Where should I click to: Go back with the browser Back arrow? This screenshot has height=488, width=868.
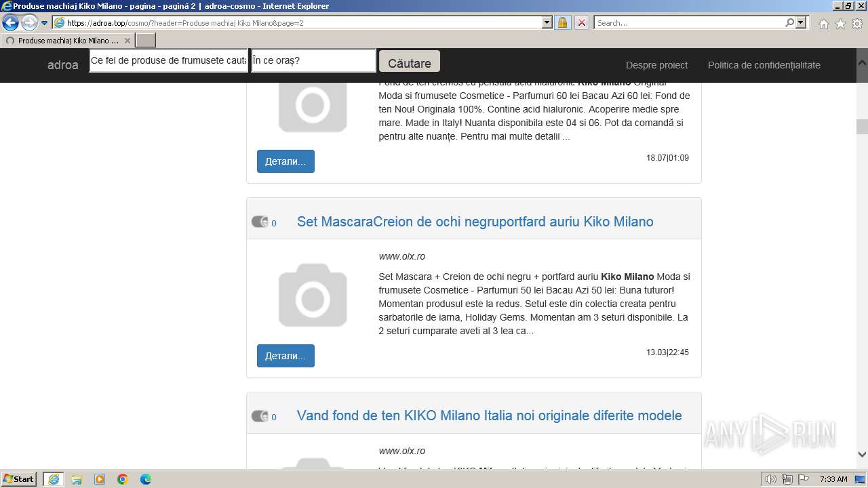[10, 22]
